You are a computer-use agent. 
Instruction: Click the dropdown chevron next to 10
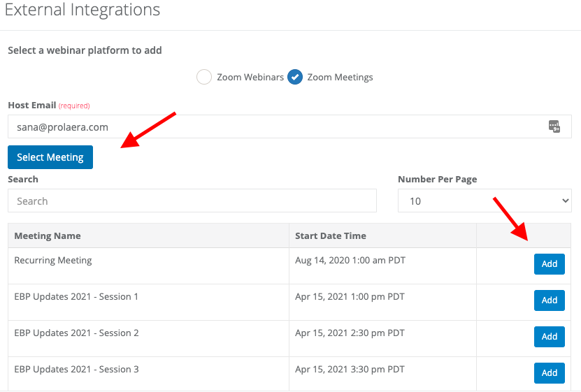point(565,201)
